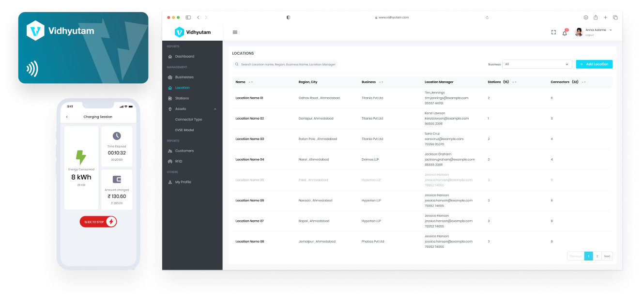
Task: Sort locations by Stations column
Action: (514, 82)
